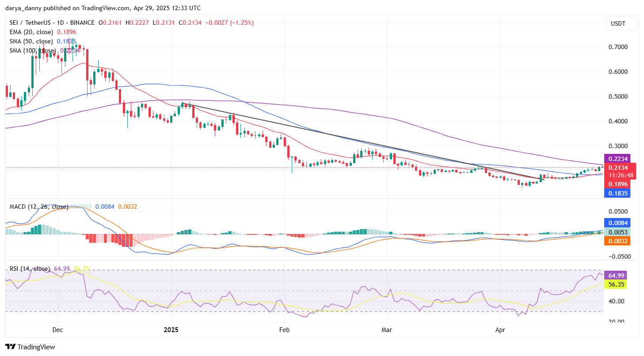Select the SMA (100, close) indicator legend
The width and height of the screenshot is (644, 356).
pyautogui.click(x=33, y=50)
